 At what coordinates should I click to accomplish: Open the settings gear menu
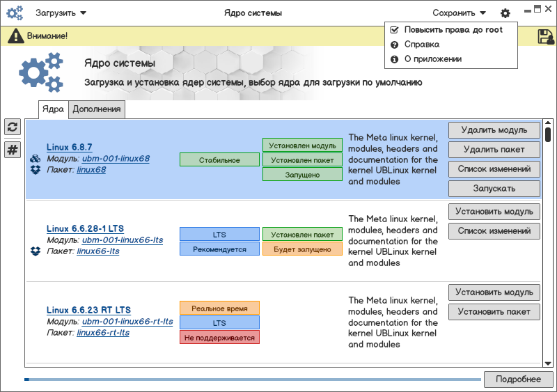[505, 13]
